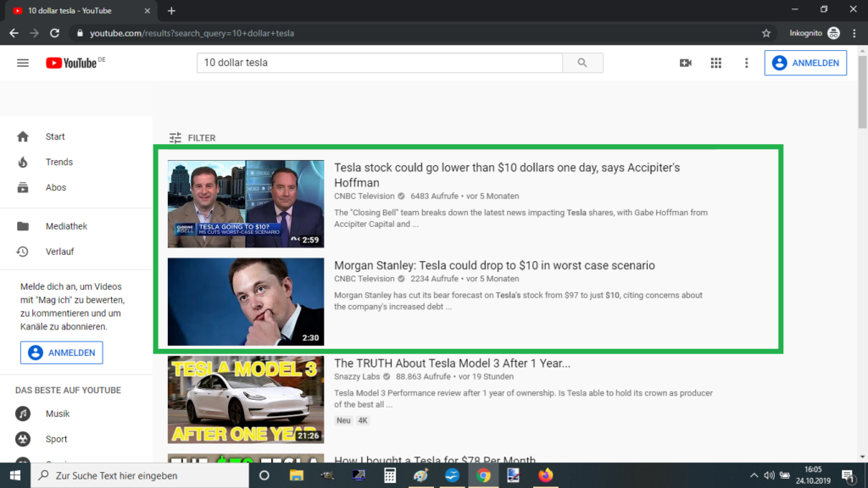Click the YouTube search input field

(x=380, y=63)
